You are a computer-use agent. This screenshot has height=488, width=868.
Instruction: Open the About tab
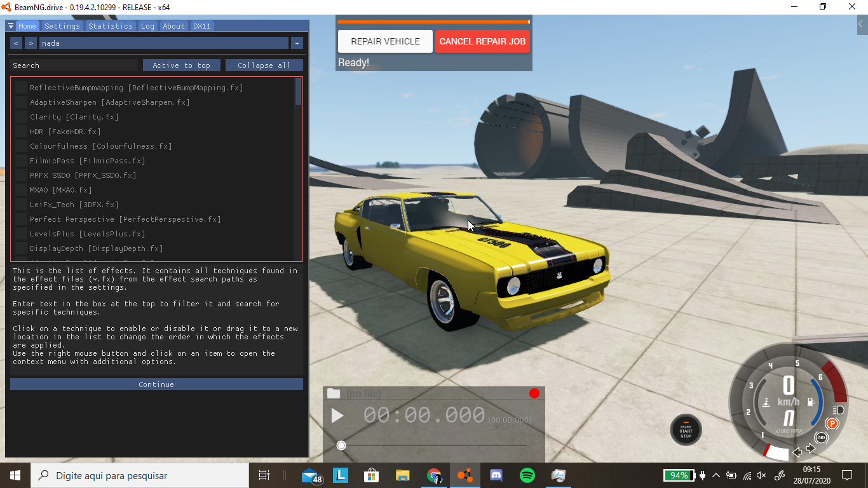(x=173, y=26)
